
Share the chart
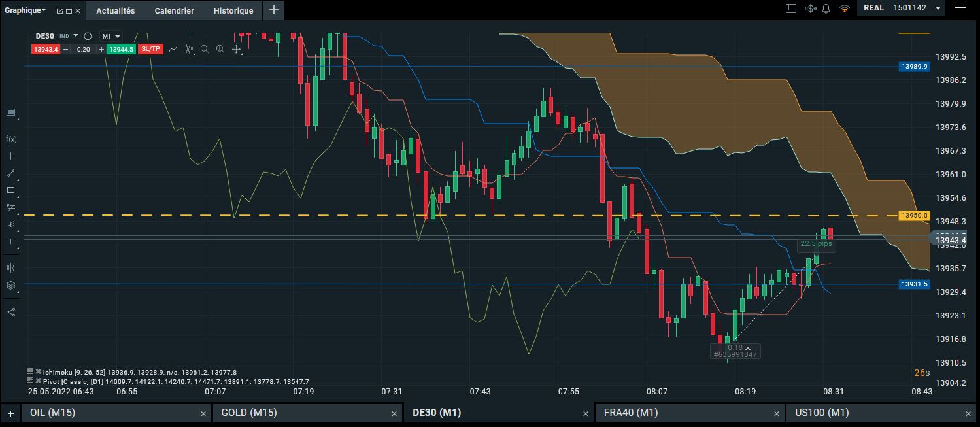[x=11, y=311]
